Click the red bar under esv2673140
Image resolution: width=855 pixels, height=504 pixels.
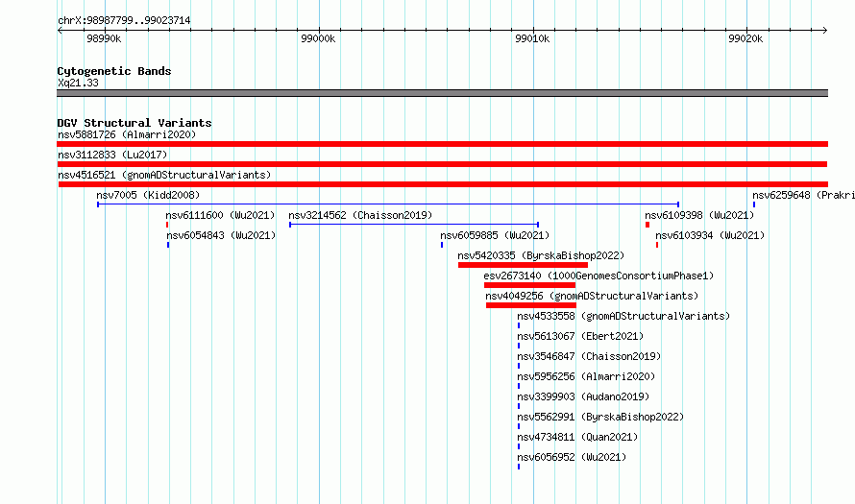pyautogui.click(x=529, y=285)
